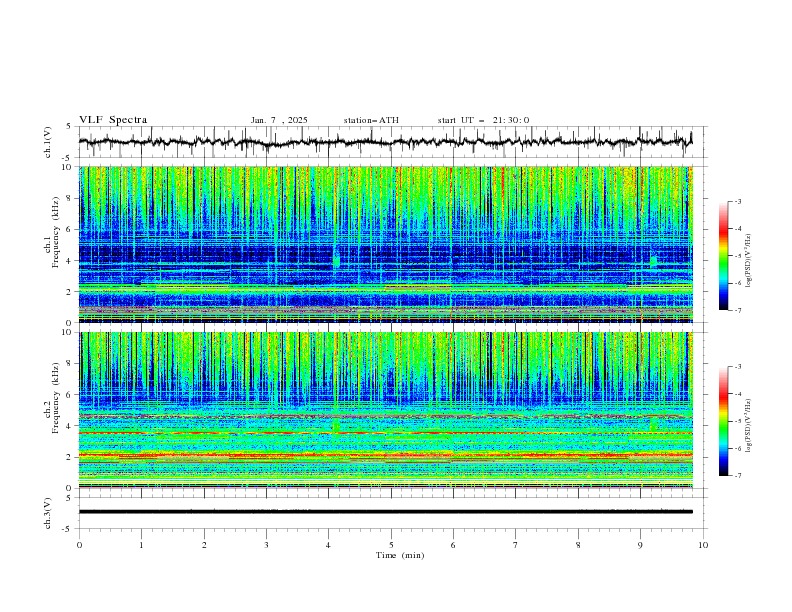
Task: Click the ch.2 PSD color bar
Action: [x=723, y=421]
